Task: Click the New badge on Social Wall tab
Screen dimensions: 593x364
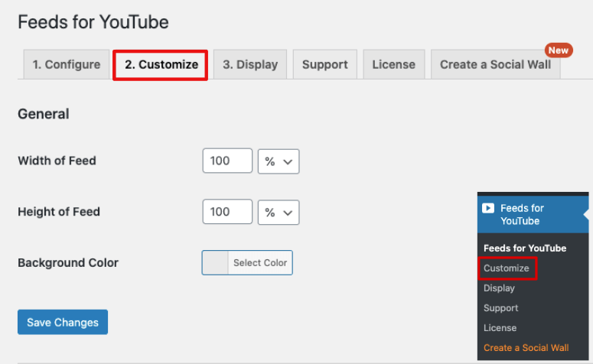Action: pos(559,50)
